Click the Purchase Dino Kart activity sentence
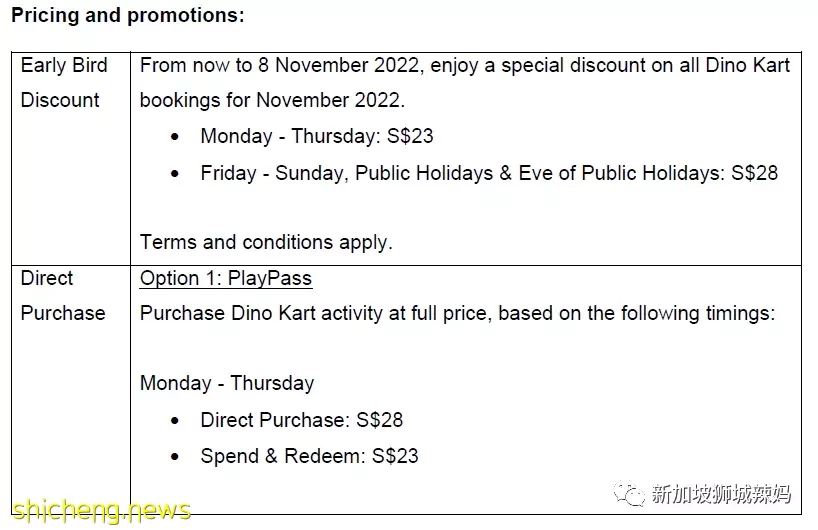Screen dimensions: 818x530 (x=458, y=314)
